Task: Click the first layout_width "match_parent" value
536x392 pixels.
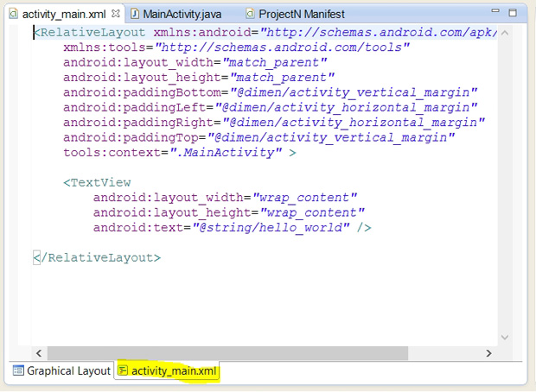Action: [275, 62]
